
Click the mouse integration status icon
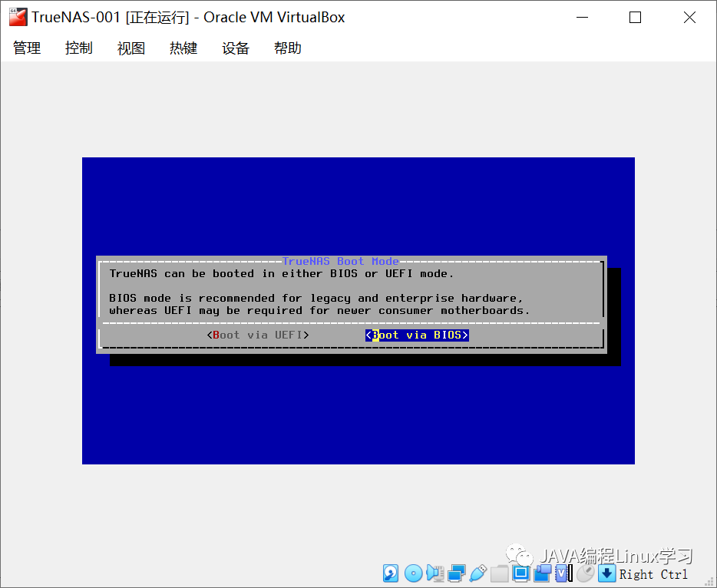click(585, 573)
